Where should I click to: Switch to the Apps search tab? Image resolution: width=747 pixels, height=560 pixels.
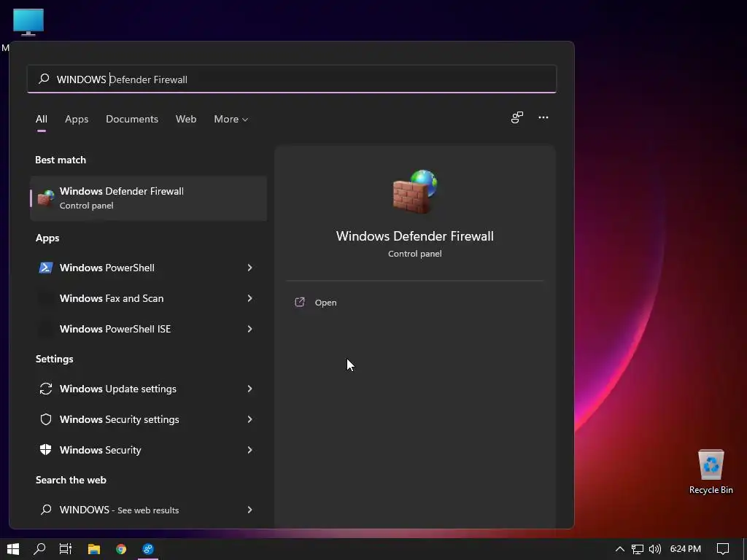[x=77, y=119]
